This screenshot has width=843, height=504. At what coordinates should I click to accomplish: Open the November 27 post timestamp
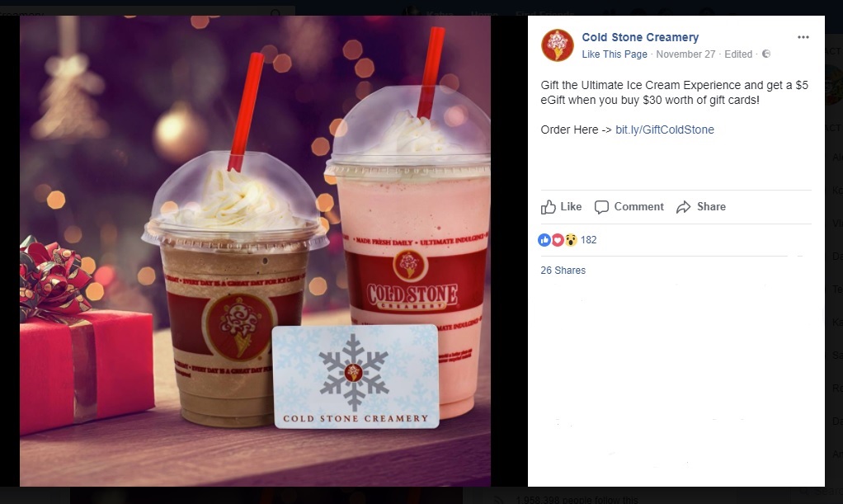pos(685,54)
